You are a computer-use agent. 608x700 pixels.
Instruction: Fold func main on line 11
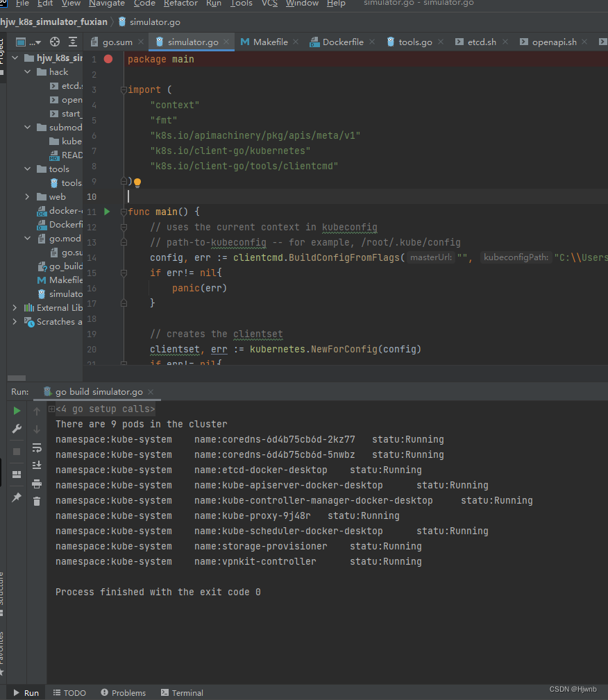click(x=124, y=212)
